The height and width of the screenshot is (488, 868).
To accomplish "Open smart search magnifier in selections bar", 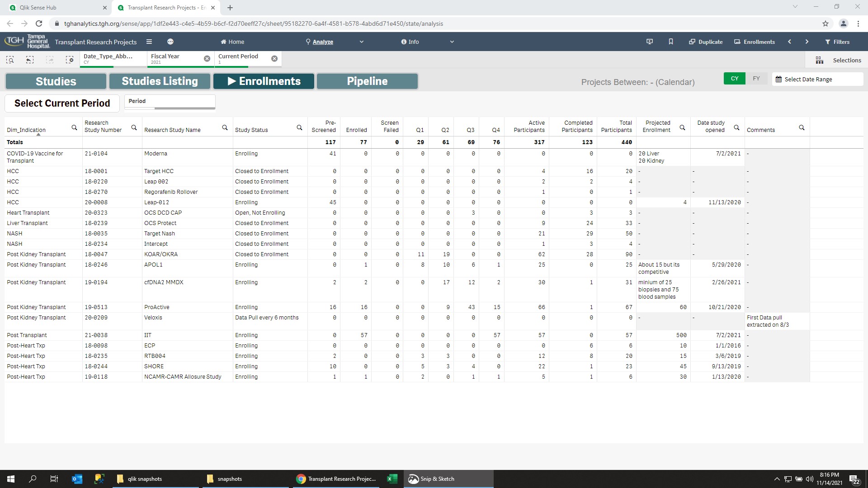I will tap(9, 59).
